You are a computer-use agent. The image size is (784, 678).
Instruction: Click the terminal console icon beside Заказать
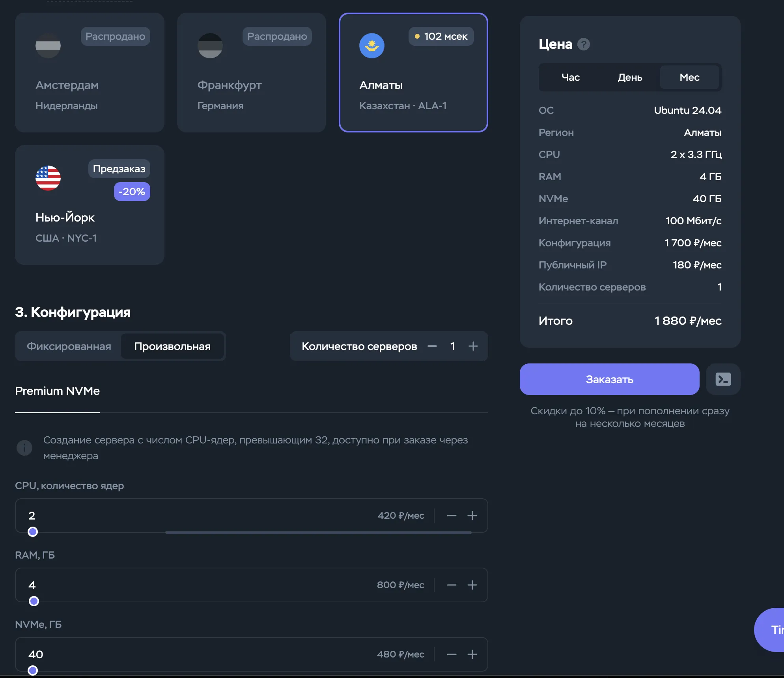click(723, 379)
